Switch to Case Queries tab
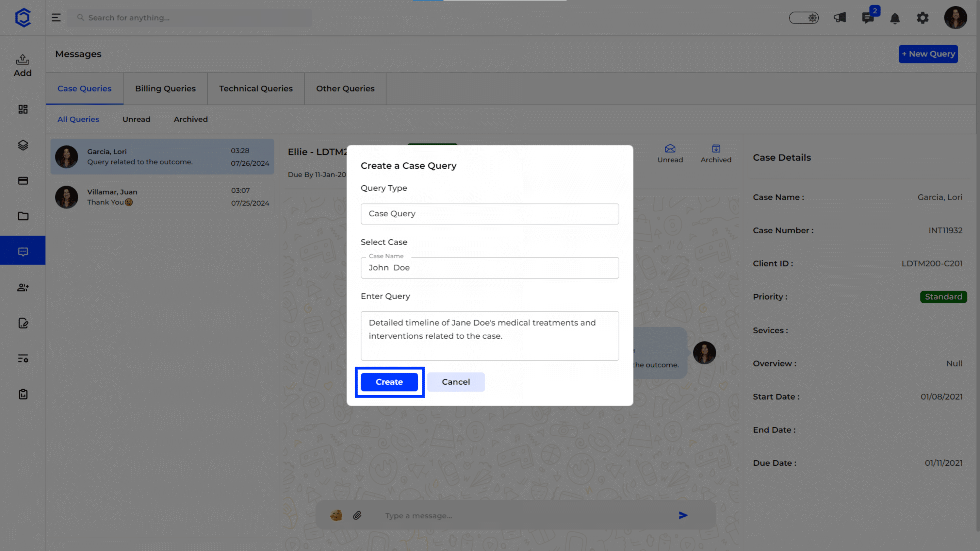Viewport: 980px width, 551px height. (84, 88)
